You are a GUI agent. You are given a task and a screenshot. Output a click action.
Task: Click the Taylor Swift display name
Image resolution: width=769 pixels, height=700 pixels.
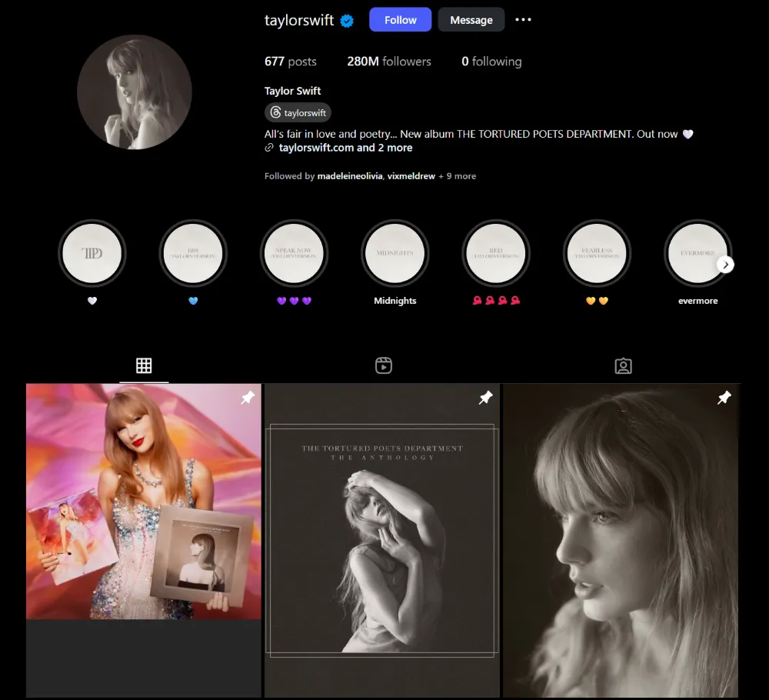tap(292, 91)
